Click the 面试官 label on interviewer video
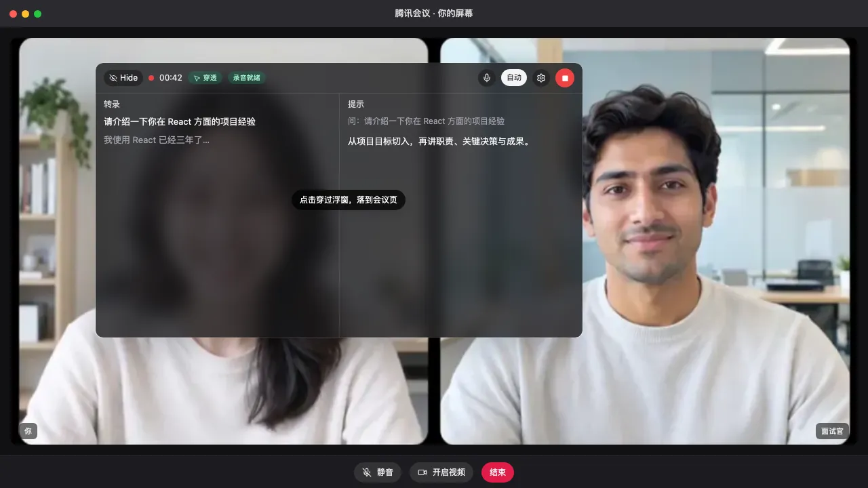Viewport: 868px width, 488px height. point(832,431)
